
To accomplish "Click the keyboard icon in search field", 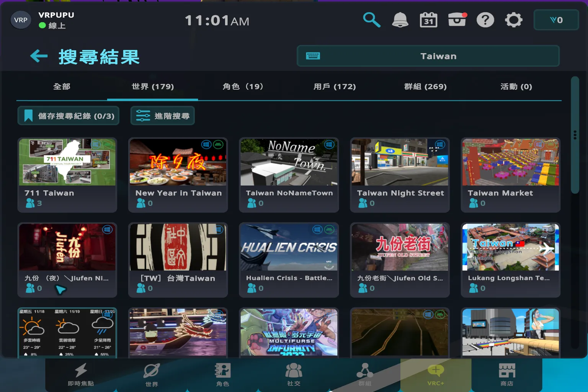I will tap(313, 56).
